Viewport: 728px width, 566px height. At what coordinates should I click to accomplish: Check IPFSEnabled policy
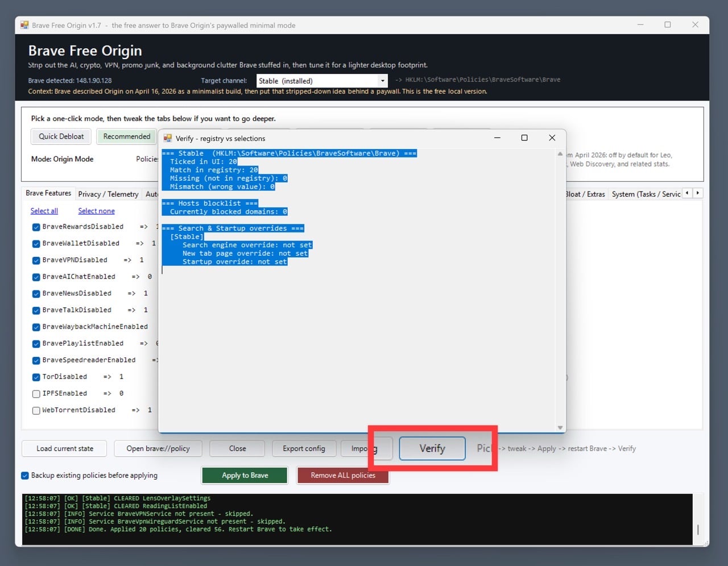coord(36,394)
